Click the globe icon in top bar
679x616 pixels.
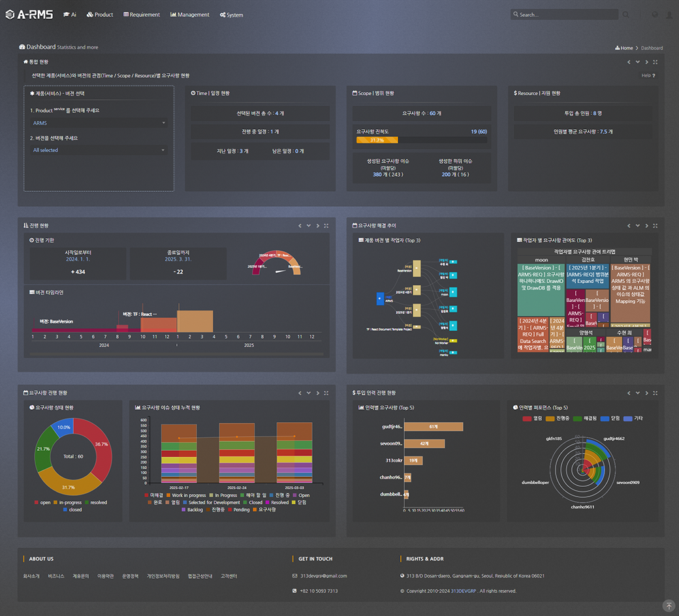[655, 14]
